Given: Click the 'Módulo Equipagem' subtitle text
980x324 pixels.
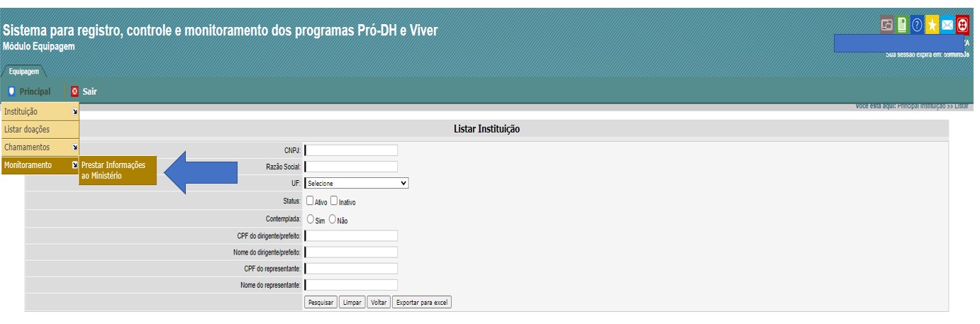Looking at the screenshot, I should click(x=39, y=46).
